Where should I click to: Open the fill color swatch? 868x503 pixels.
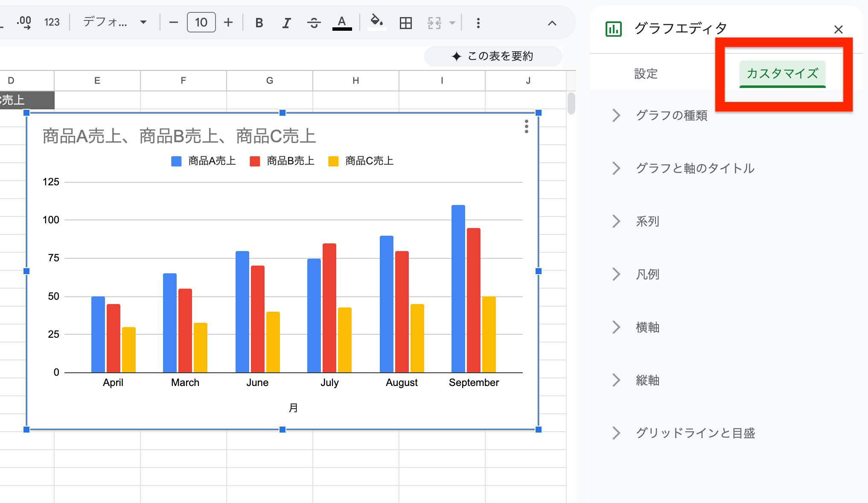(376, 22)
